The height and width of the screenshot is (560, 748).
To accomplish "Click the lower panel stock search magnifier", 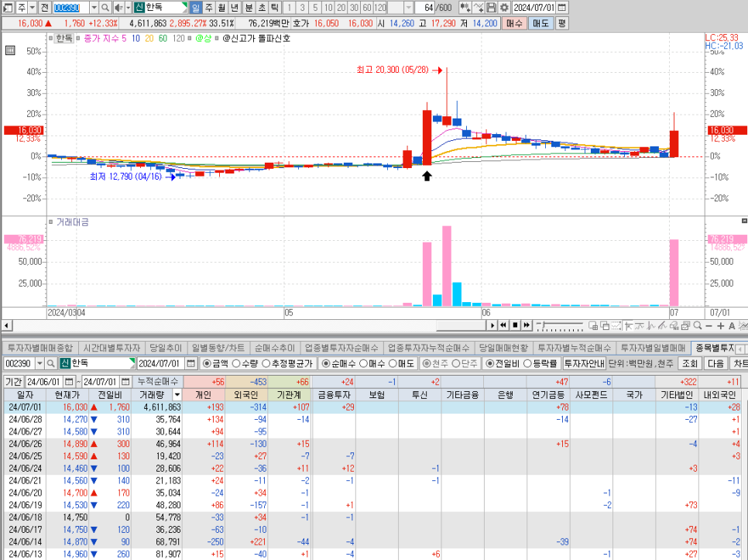I will click(x=50, y=363).
